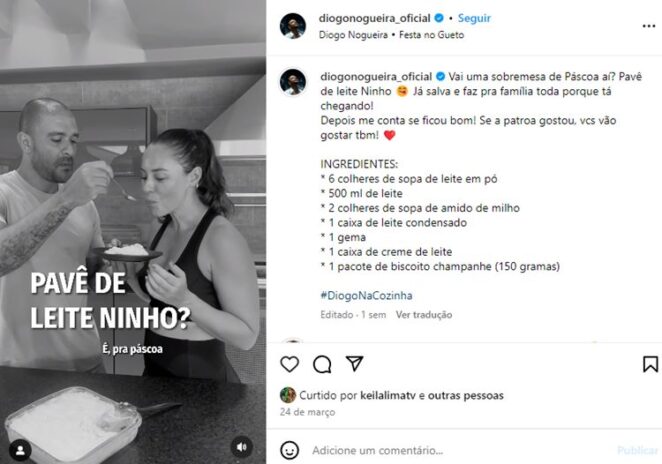The width and height of the screenshot is (662, 464).
Task: Show tagged people icon on video
Action: click(20, 450)
